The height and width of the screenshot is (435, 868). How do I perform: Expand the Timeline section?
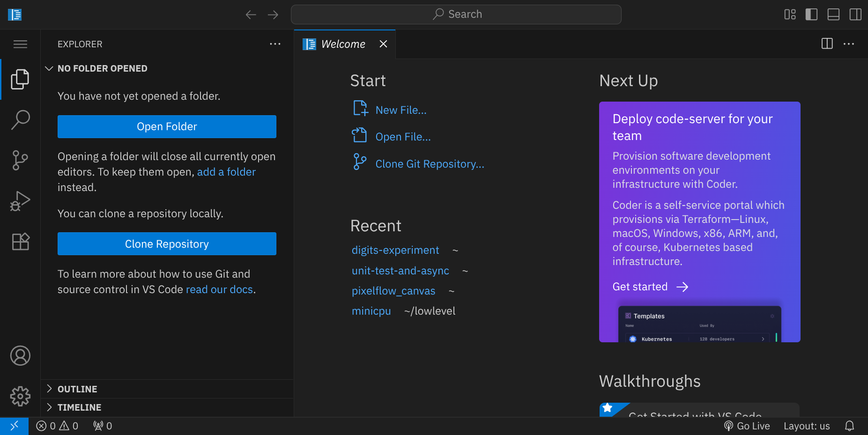pos(79,407)
